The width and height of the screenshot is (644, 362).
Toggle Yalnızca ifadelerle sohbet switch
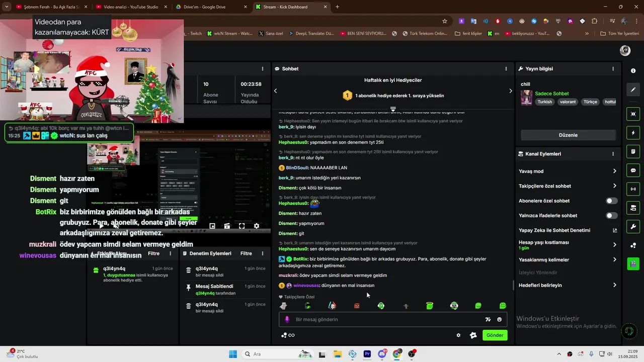click(x=611, y=216)
